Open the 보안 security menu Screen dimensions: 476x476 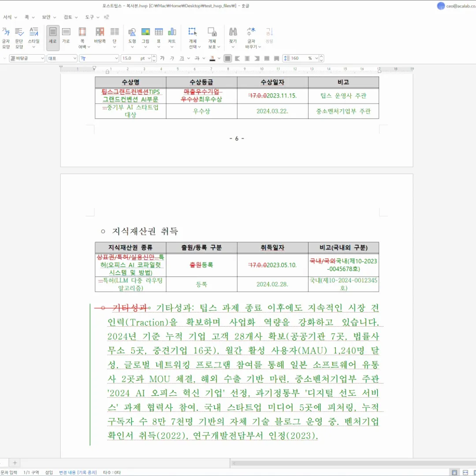48,17
